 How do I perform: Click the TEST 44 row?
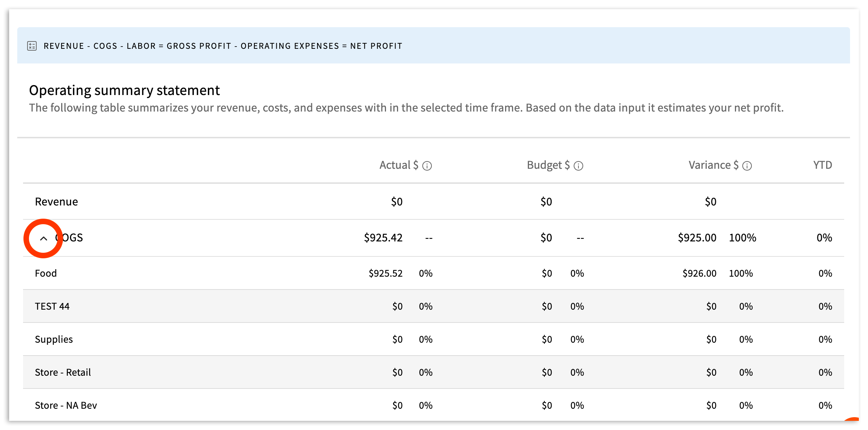coord(52,306)
